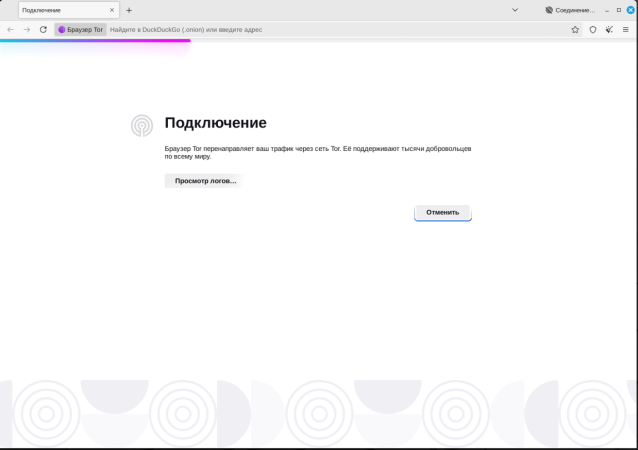Close the Подключение tab
Screen dimensions: 638x450
[112, 10]
